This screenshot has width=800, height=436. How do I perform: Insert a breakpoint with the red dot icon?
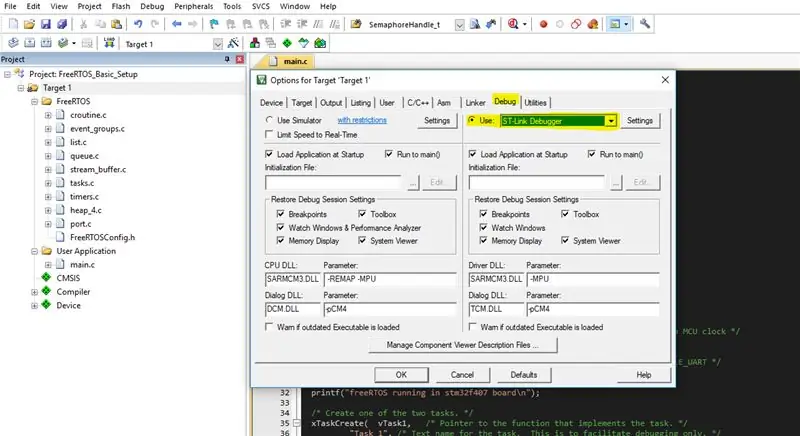[543, 24]
